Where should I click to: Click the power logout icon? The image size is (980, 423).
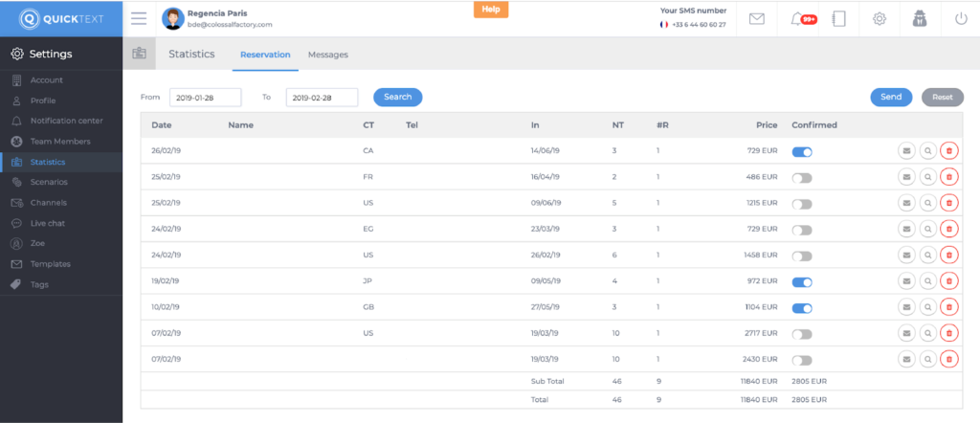(x=961, y=18)
